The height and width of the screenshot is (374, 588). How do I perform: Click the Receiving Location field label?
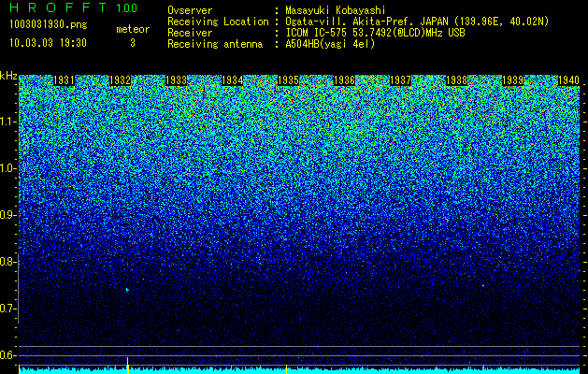click(218, 22)
